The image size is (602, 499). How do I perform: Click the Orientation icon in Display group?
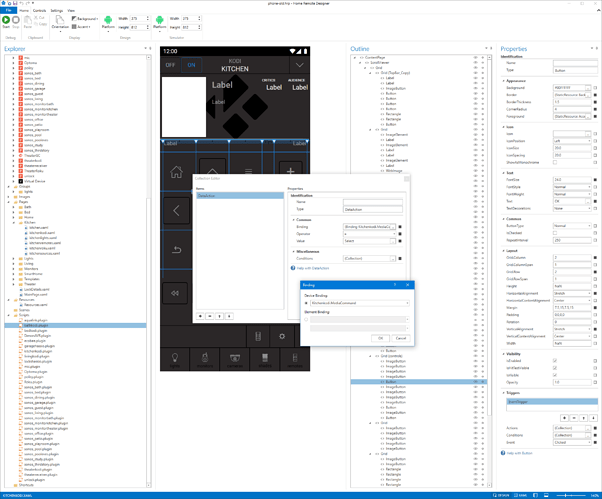pyautogui.click(x=60, y=20)
